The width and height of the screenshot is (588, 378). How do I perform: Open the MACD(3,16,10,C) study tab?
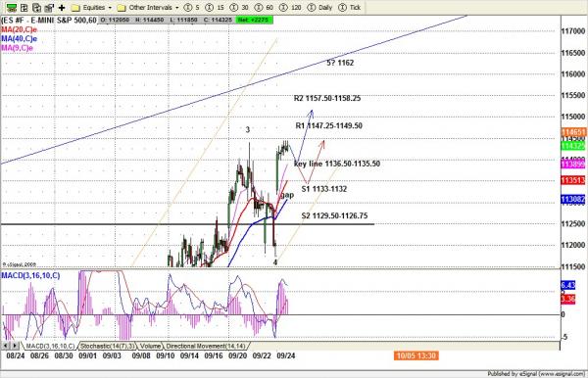[x=50, y=346]
